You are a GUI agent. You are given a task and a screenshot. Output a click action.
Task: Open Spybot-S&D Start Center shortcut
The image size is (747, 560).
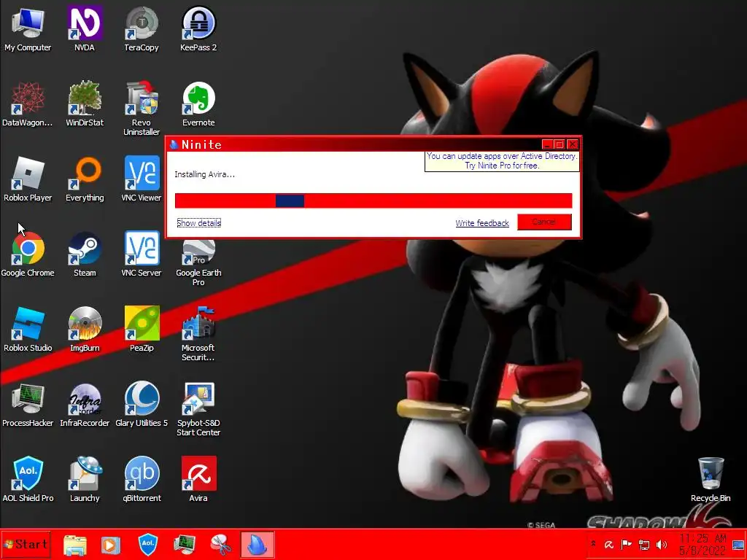198,410
